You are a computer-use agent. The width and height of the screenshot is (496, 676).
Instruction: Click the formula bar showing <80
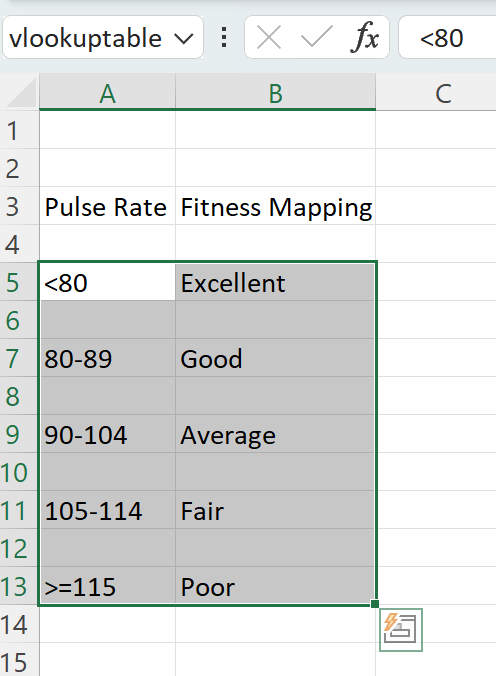pos(447,38)
